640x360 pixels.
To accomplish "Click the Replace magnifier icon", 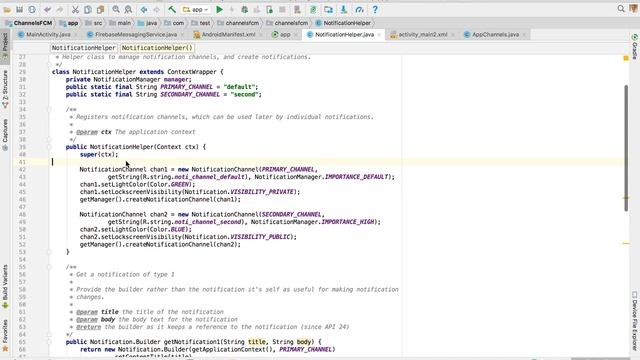I will [129, 9].
